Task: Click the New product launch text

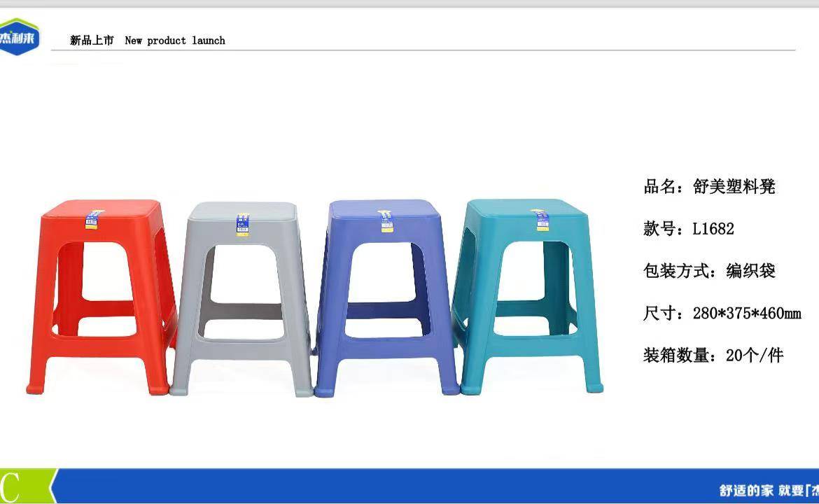Action: [x=175, y=40]
